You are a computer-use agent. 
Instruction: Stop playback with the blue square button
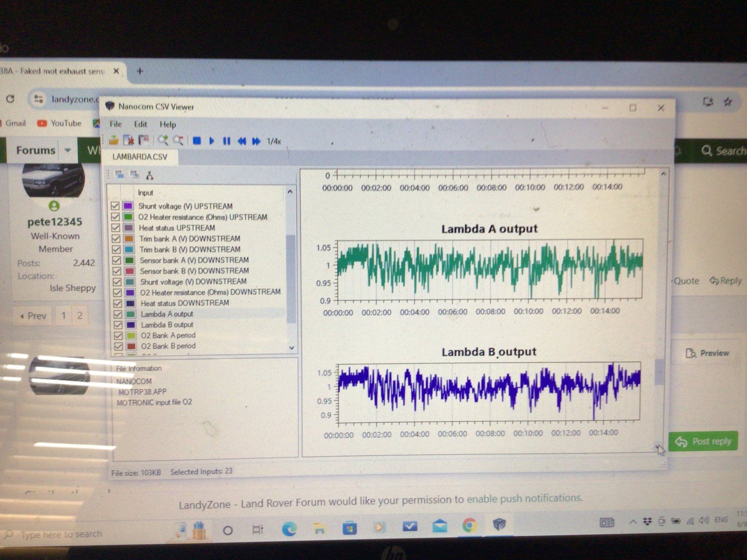coord(197,140)
